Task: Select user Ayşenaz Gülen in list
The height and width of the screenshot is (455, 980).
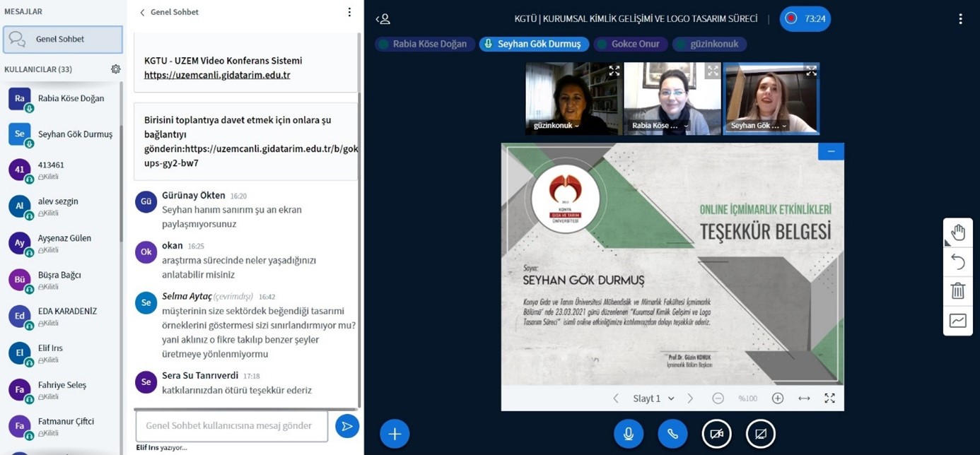Action: 61,243
